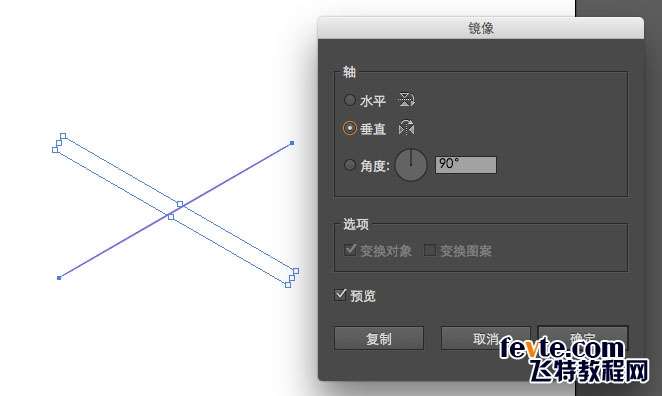Image resolution: width=662 pixels, height=396 pixels.
Task: Click the bottom-right corner anchor of outlined bar
Action: pyautogui.click(x=288, y=285)
